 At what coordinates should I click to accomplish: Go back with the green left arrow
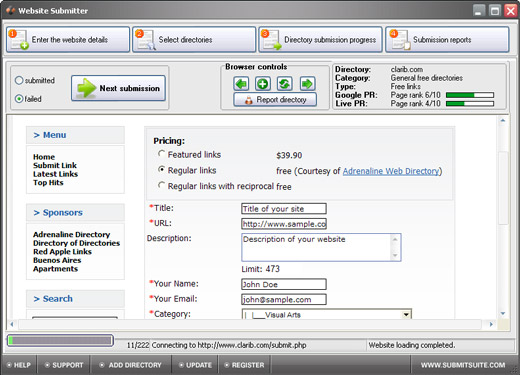tap(241, 84)
